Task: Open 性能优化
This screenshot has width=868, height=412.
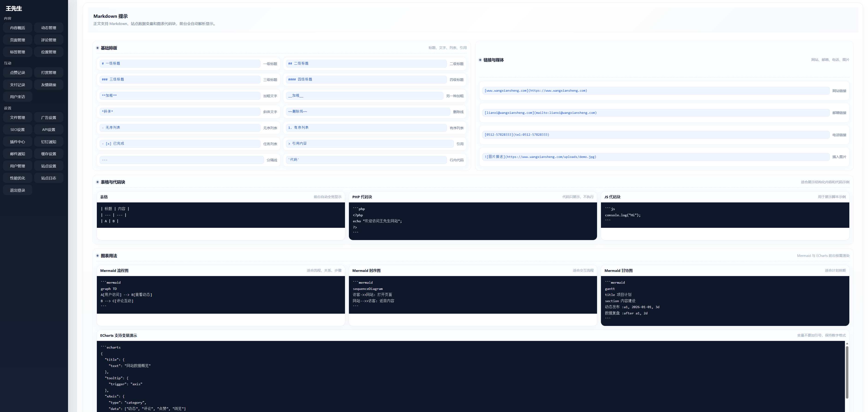Action: click(x=18, y=178)
